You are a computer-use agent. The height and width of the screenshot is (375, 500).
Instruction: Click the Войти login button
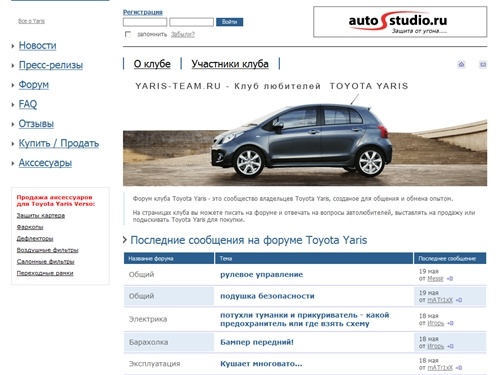coord(229,22)
